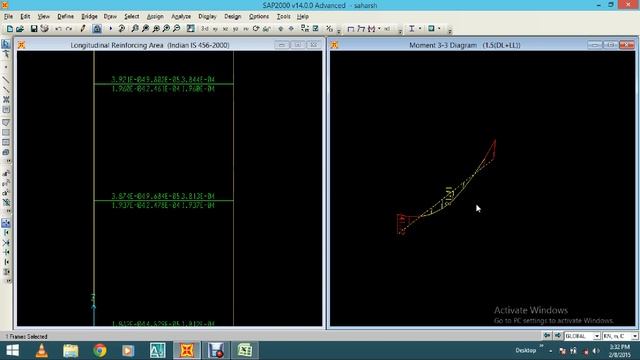Viewport: 640px width, 360px height.
Task: Open the Analyze menu
Action: tap(181, 16)
